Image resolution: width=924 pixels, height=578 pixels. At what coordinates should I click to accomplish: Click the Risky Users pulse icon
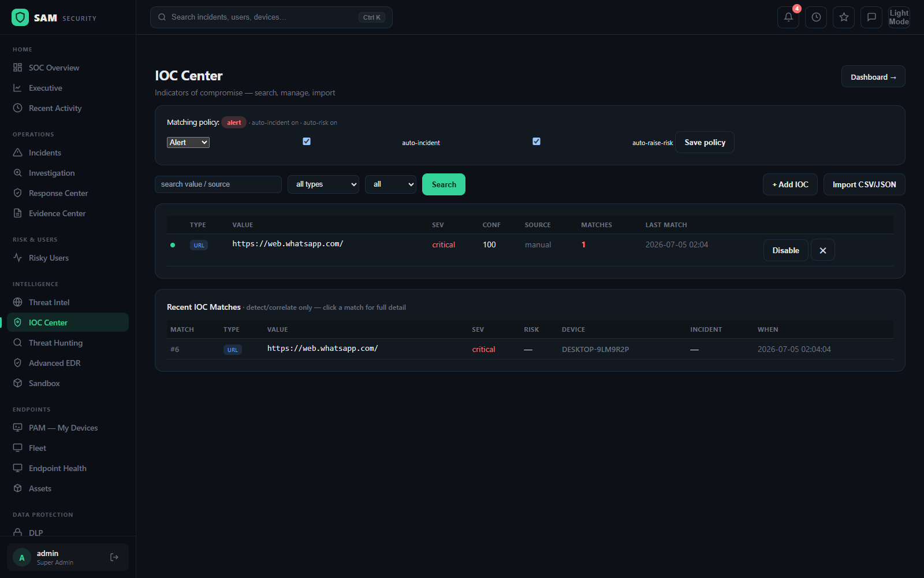click(18, 258)
